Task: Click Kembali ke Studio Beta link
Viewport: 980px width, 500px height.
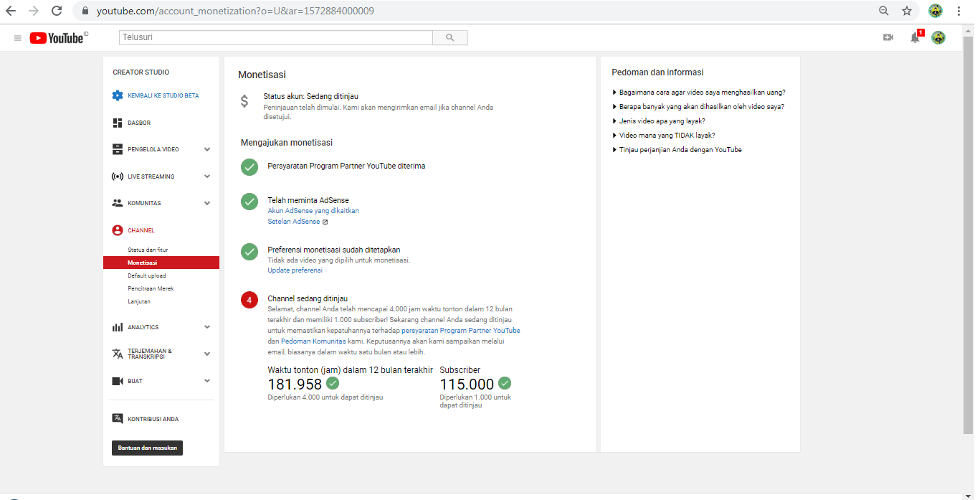Action: coord(163,95)
